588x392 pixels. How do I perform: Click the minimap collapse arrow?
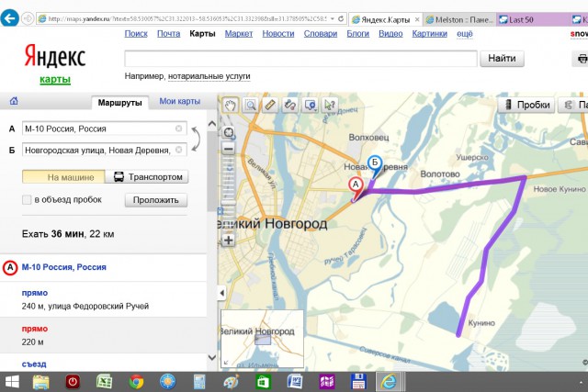226,363
